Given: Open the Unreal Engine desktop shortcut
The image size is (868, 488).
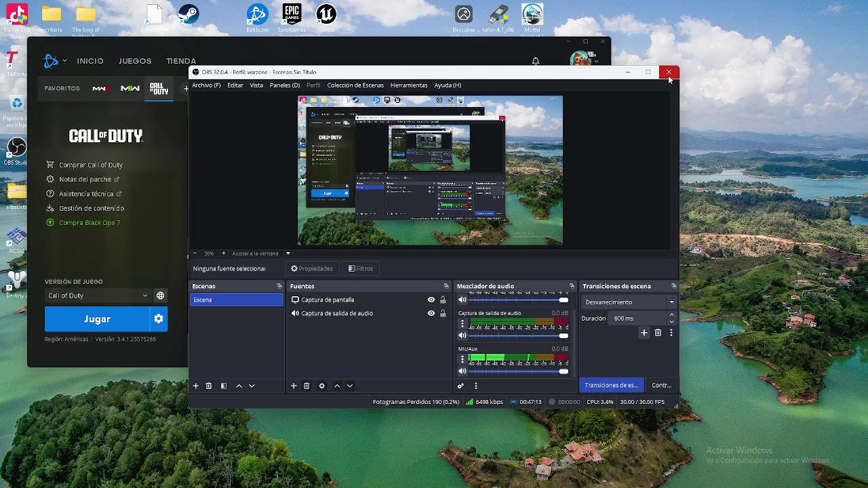Looking at the screenshot, I should pos(326,19).
